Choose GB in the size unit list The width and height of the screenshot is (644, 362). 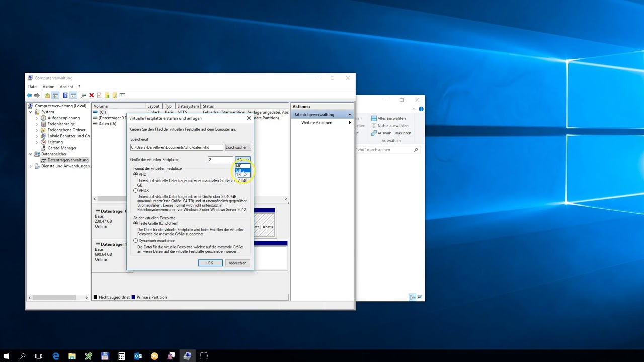point(243,170)
